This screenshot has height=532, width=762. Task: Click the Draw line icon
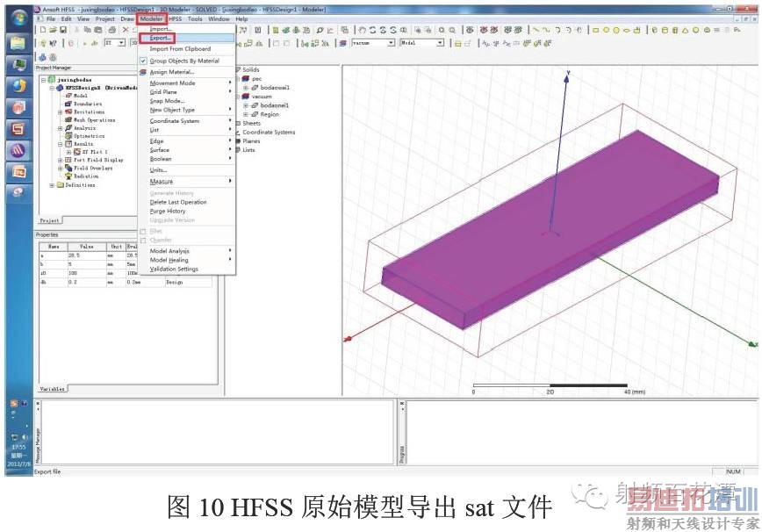pos(536,30)
